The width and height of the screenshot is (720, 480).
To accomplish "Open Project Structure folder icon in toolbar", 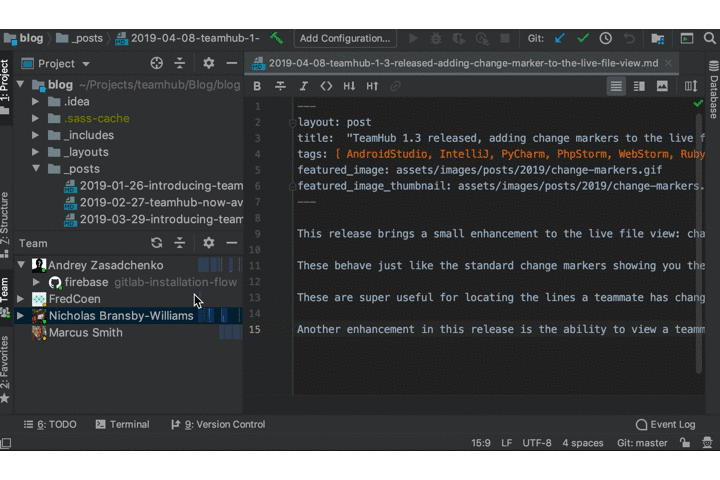I will (x=658, y=39).
